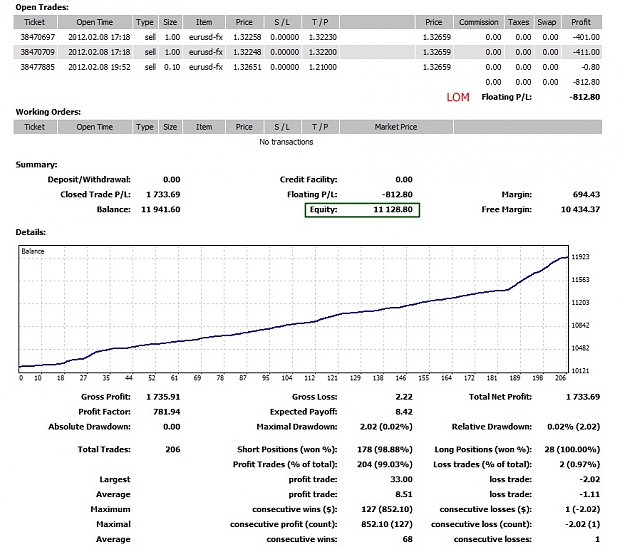The image size is (625, 547).
Task: Click the Profit Factor value 781.94
Action: (x=167, y=412)
